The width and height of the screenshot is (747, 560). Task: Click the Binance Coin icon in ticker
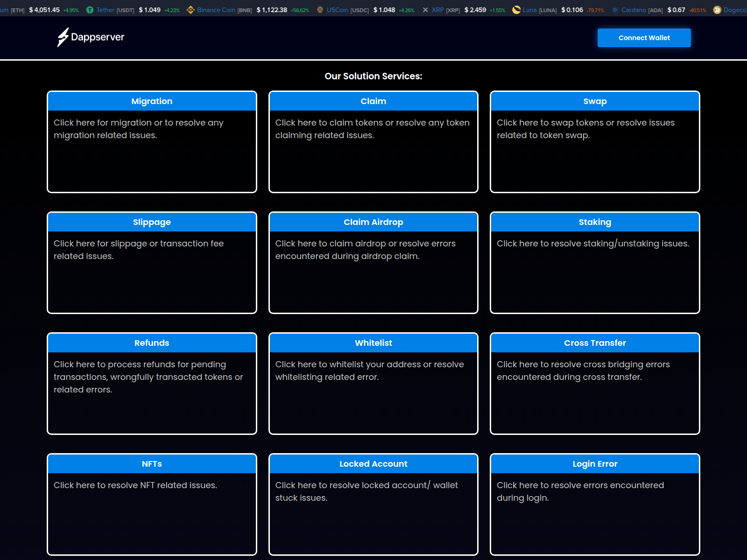point(190,10)
